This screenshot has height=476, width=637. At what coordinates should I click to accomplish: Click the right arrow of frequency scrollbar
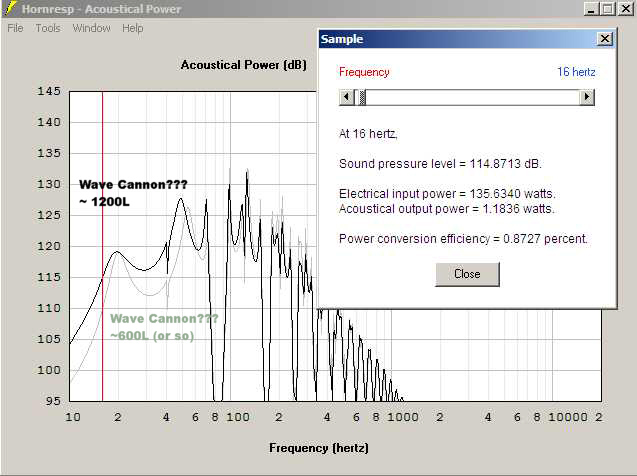587,97
